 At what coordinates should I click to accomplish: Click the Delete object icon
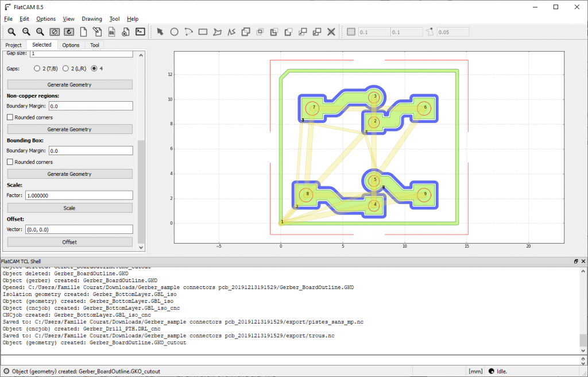coord(126,32)
